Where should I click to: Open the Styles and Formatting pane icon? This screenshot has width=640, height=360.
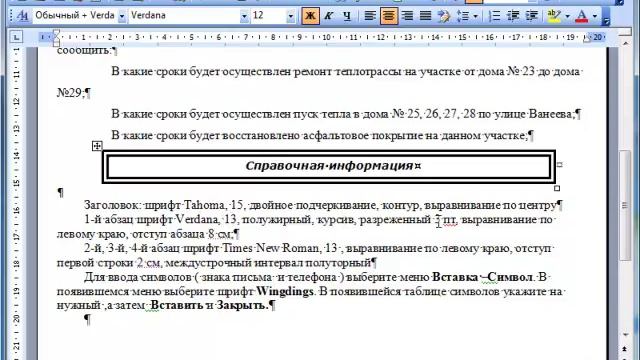(22, 16)
